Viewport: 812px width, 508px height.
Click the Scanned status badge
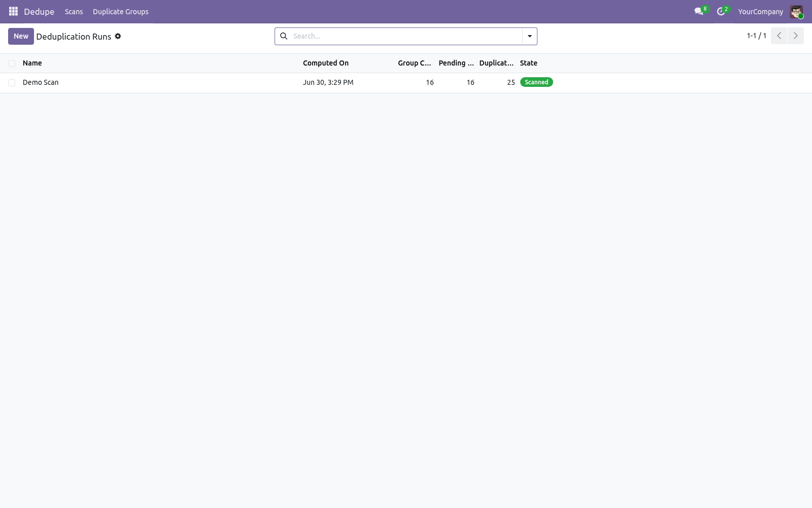[536, 82]
